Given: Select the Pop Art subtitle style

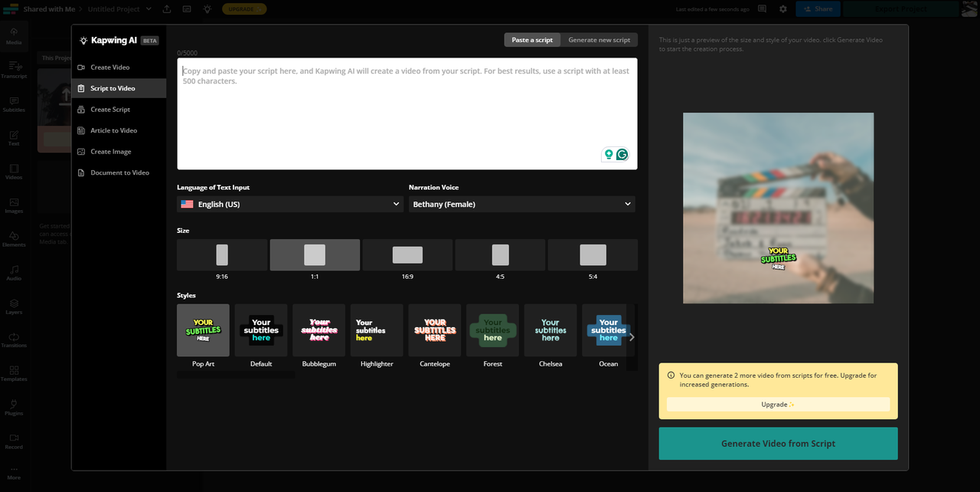Looking at the screenshot, I should [203, 330].
